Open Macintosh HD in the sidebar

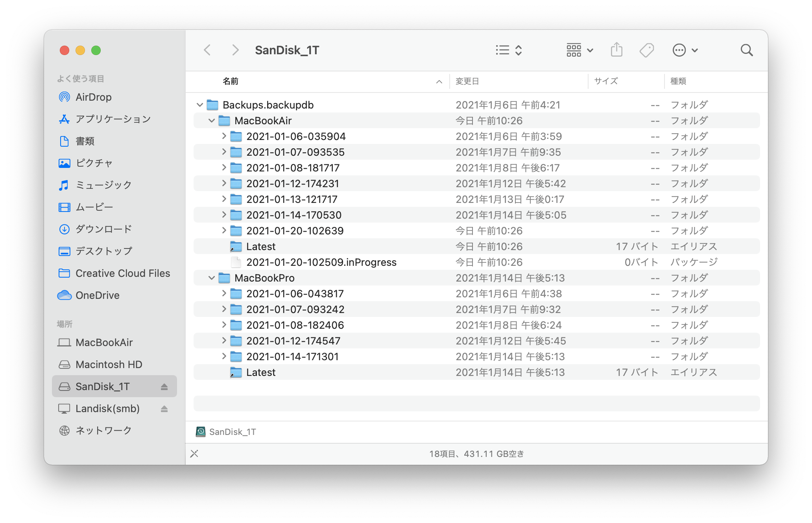pos(109,365)
